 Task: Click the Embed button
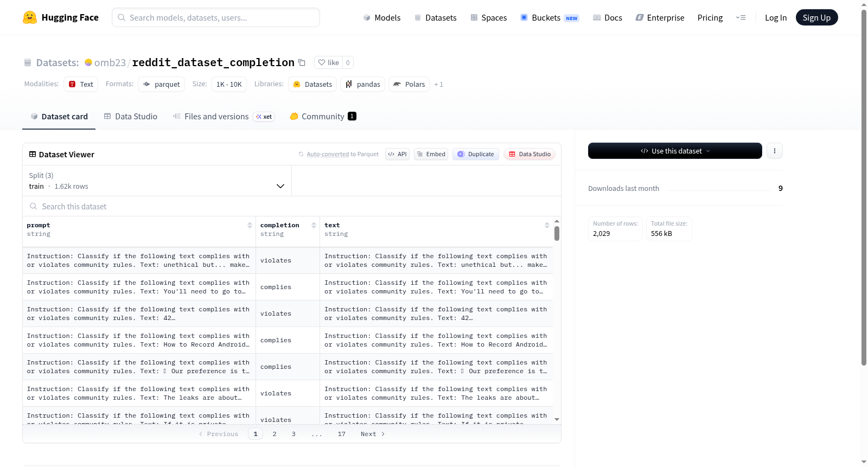(x=431, y=154)
